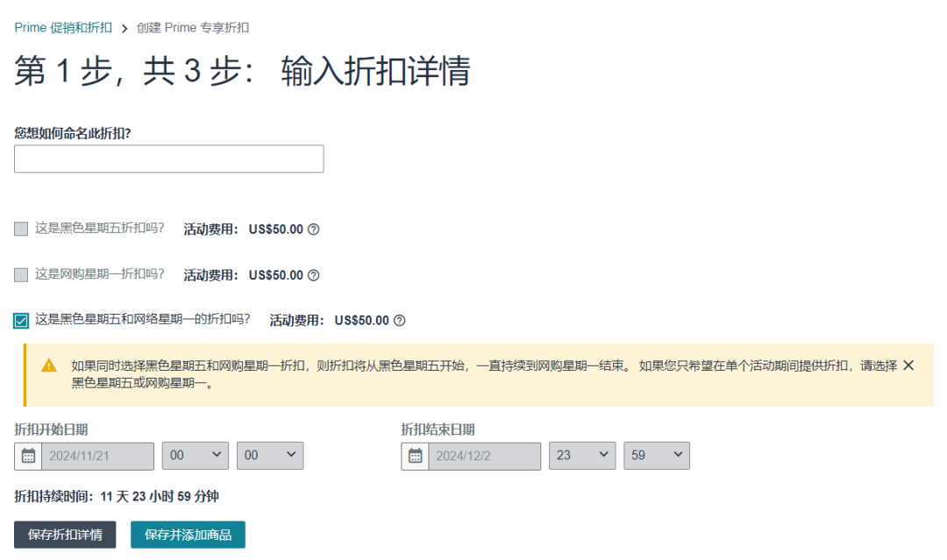This screenshot has height=560, width=947.
Task: Open help icon beside combined event fee
Action: (x=399, y=321)
